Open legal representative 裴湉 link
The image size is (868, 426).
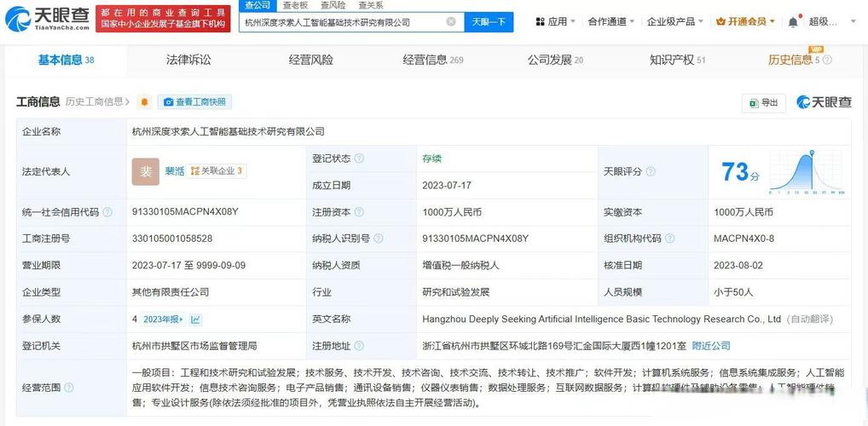point(175,171)
